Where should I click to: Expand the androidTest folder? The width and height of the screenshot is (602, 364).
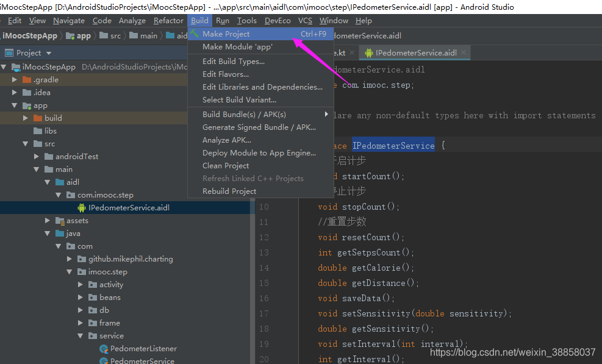[35, 156]
